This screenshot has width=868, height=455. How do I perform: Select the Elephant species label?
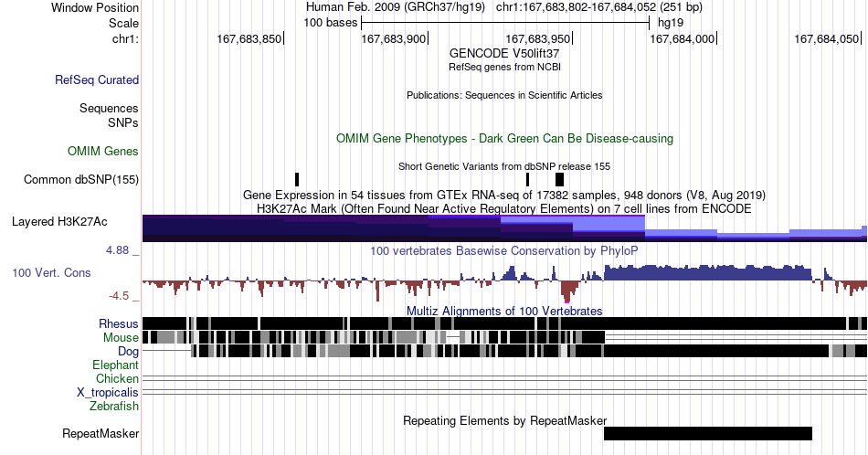coord(115,365)
